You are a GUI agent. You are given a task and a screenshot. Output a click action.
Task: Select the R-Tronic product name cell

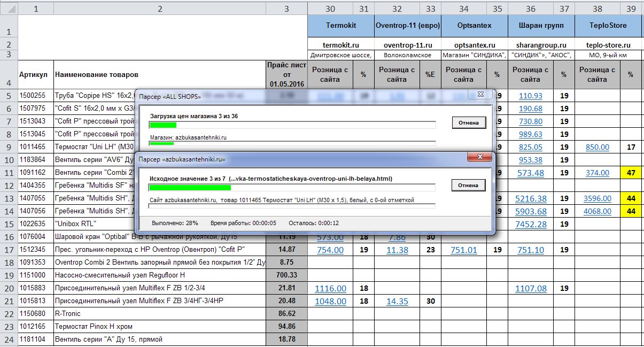tap(159, 314)
